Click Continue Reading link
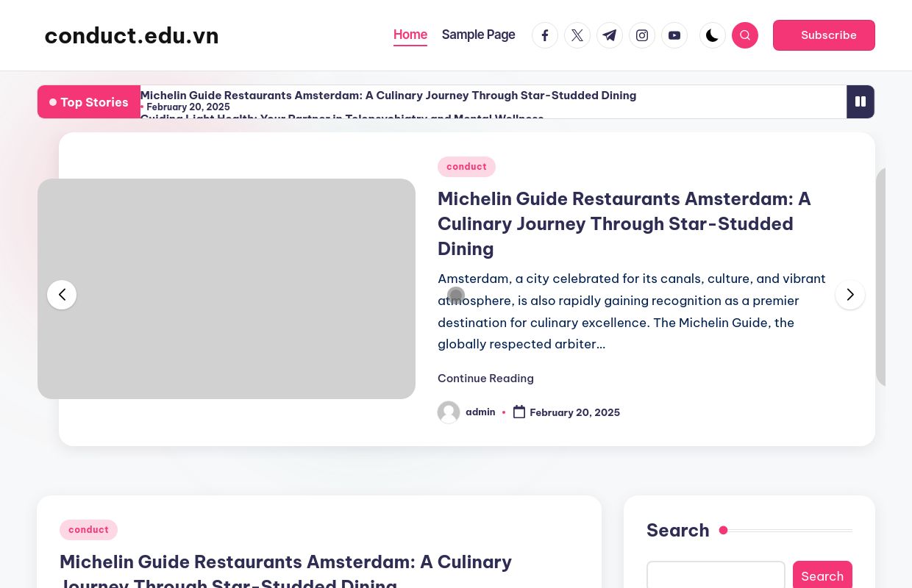The height and width of the screenshot is (588, 912). pos(485,379)
